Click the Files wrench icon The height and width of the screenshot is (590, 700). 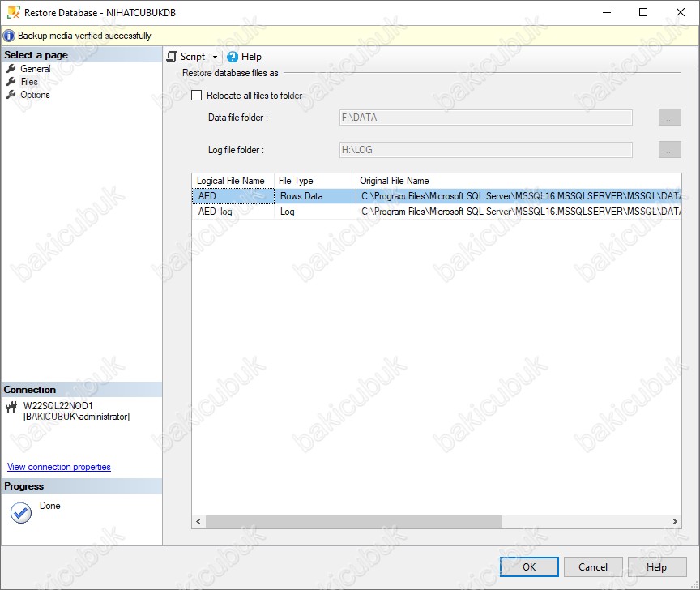click(x=11, y=82)
